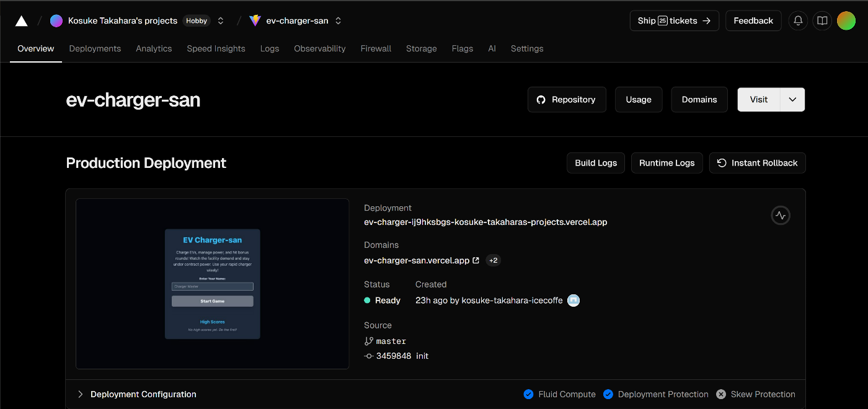Click the Deployment Protection check icon
Viewport: 868px width, 409px height.
pyautogui.click(x=608, y=394)
